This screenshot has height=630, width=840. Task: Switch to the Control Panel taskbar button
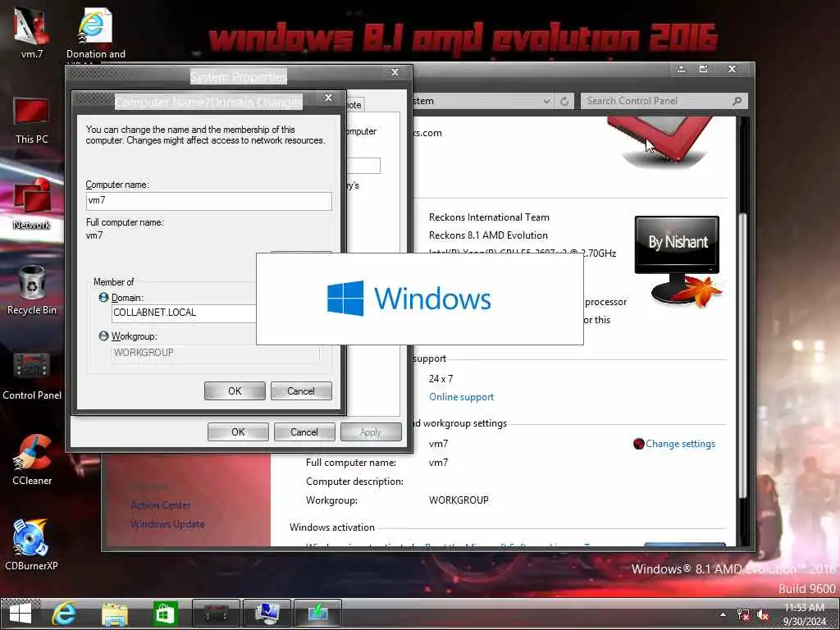(x=216, y=613)
